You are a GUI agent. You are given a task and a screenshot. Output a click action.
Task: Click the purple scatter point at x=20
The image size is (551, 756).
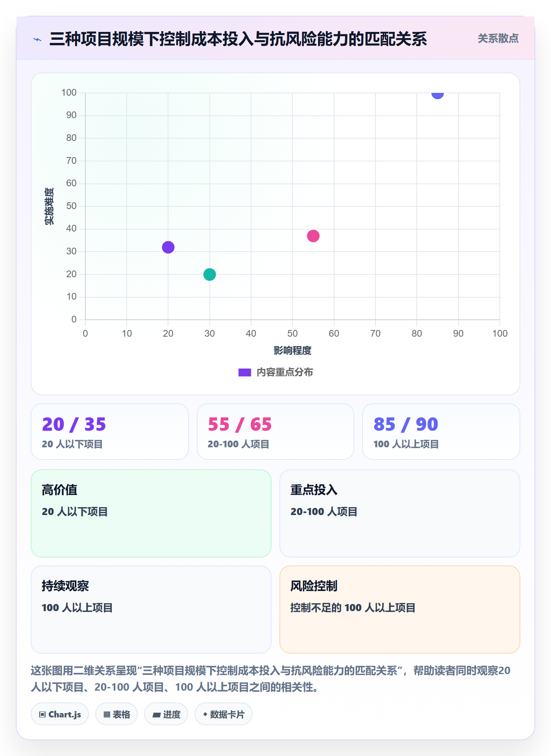(x=168, y=247)
